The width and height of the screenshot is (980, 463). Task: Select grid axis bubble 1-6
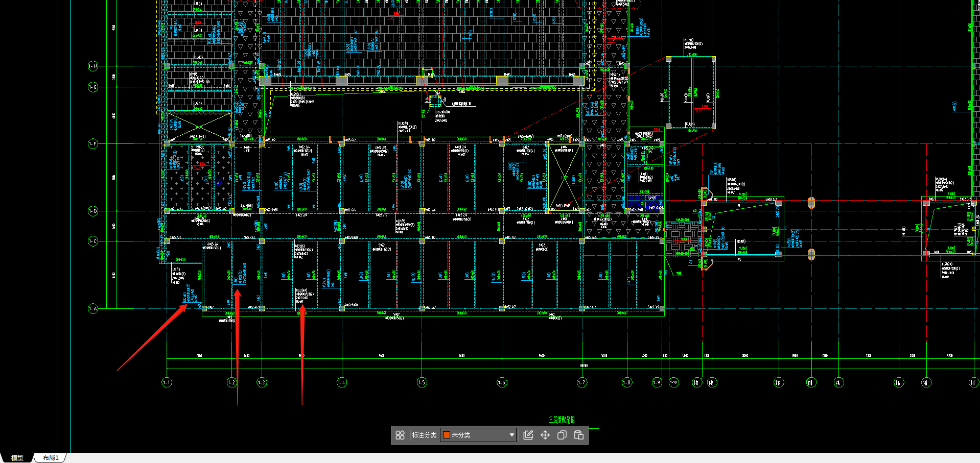click(502, 382)
